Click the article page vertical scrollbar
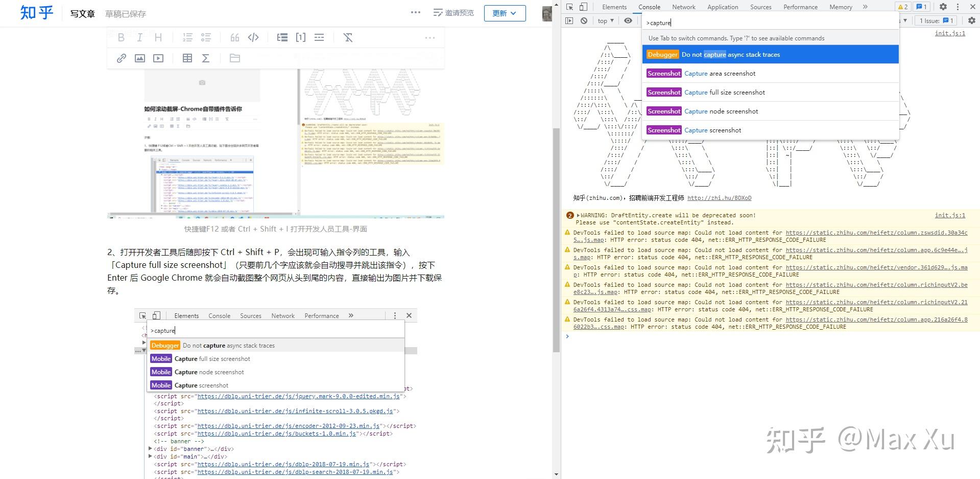This screenshot has width=980, height=479. coord(557,240)
